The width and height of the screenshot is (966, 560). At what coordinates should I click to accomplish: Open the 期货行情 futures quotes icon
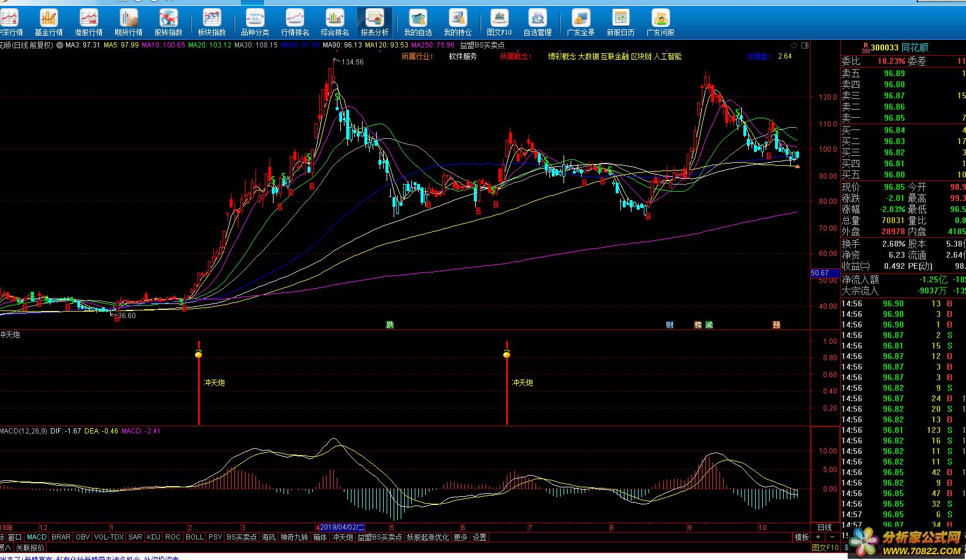coord(128,23)
